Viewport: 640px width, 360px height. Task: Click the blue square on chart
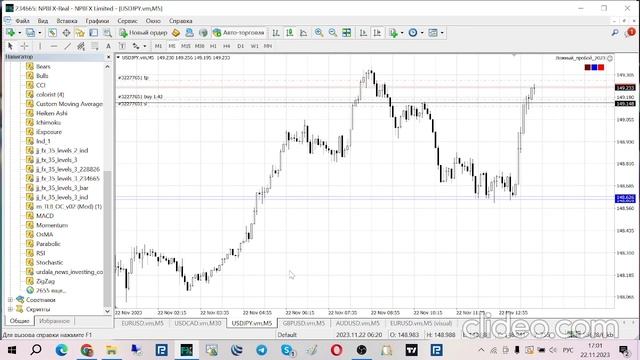tap(594, 67)
